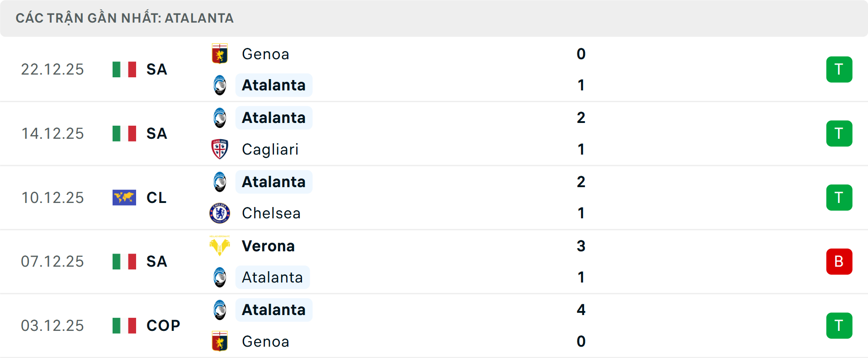868x358 pixels.
Task: Click the green T badge of the Chelsea match
Action: [x=839, y=198]
